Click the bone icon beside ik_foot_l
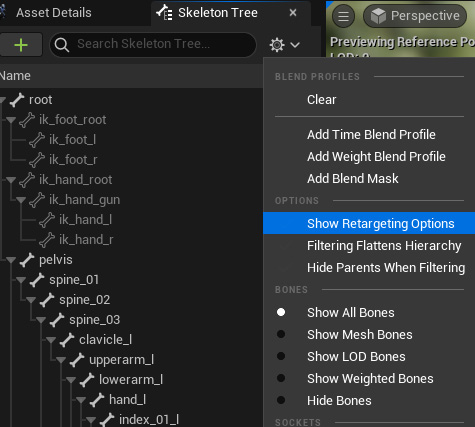Image resolution: width=475 pixels, height=427 pixels. [37, 140]
